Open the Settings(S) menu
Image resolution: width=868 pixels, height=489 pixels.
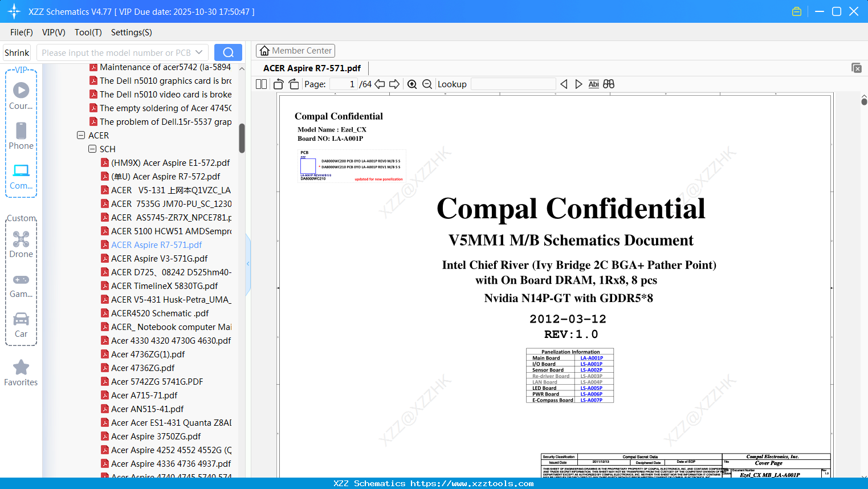(132, 32)
